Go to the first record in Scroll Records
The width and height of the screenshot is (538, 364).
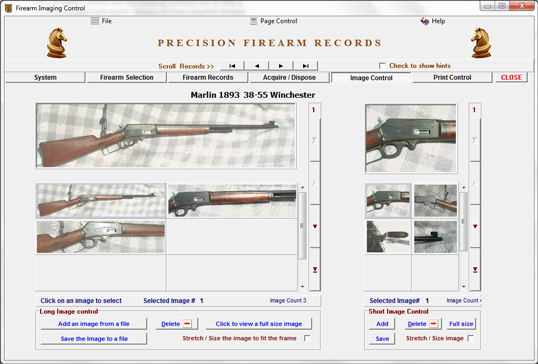point(232,66)
